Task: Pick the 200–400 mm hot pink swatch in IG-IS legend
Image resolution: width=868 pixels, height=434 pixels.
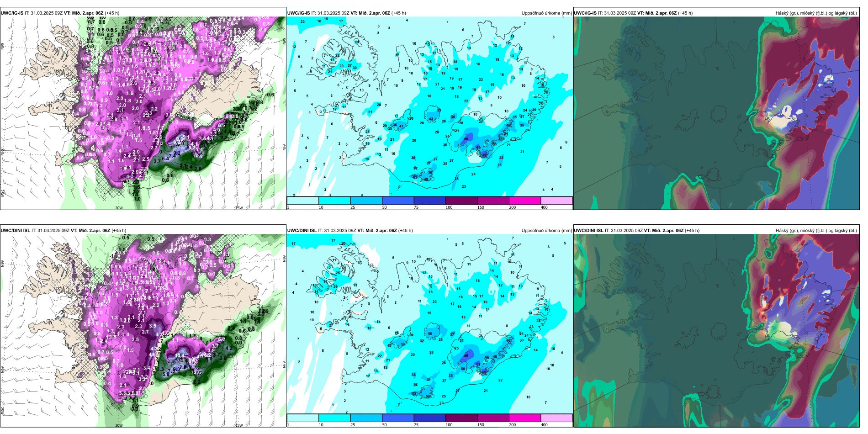Action: (525, 201)
